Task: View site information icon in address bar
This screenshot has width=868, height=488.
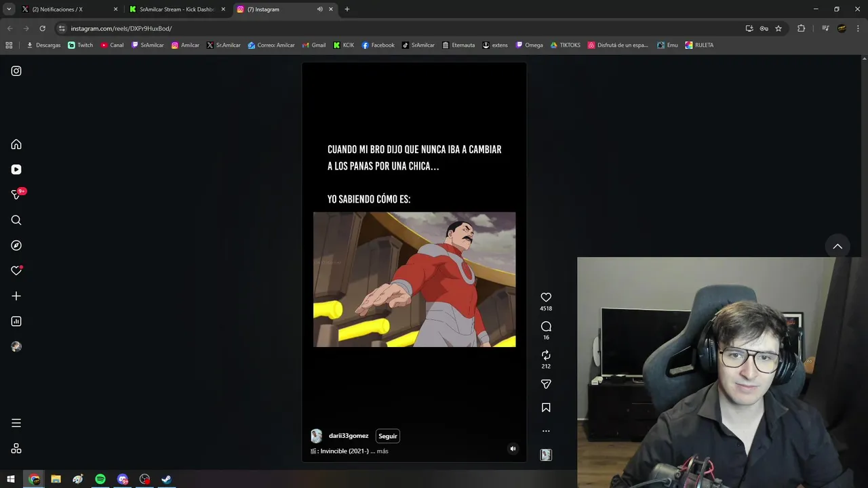Action: click(x=62, y=28)
